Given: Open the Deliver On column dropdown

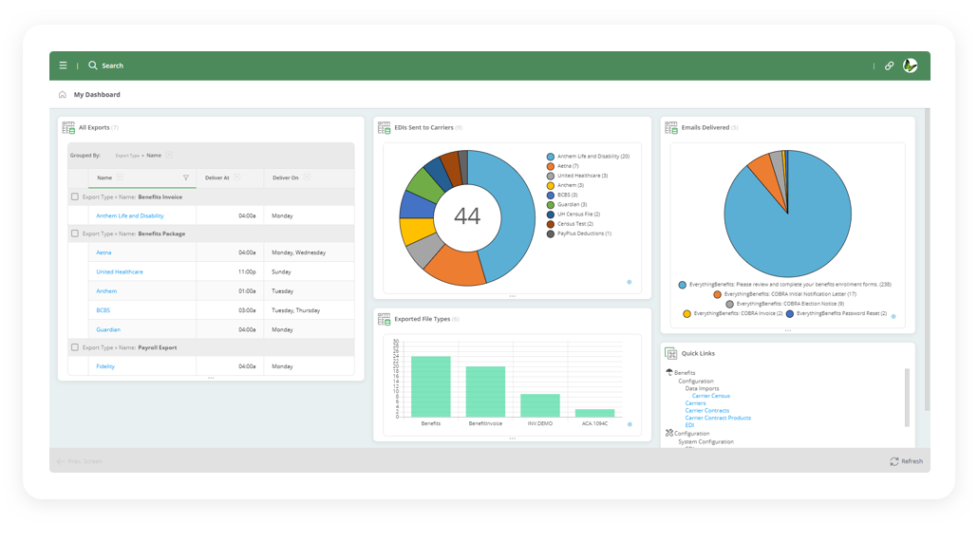Looking at the screenshot, I should pos(307,177).
